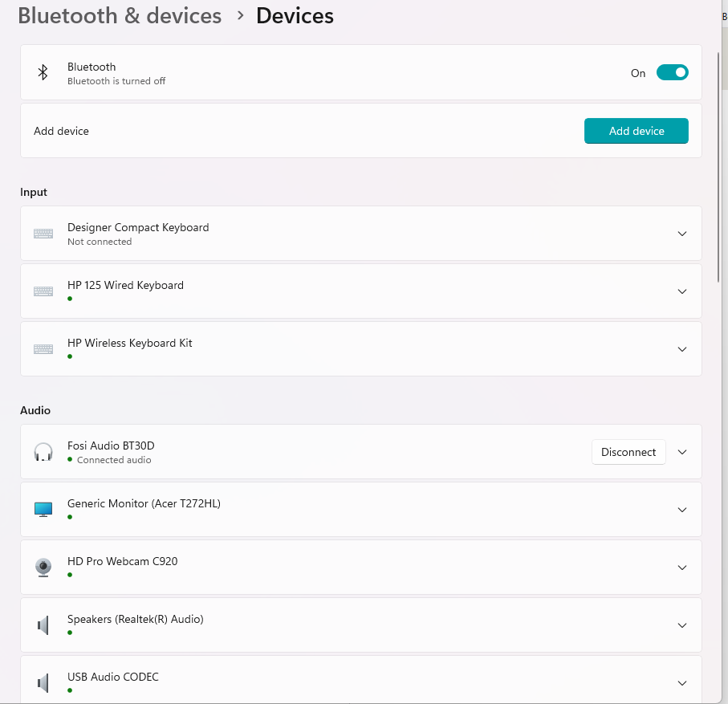This screenshot has height=704, width=728.
Task: Click 'Fosi Audio BT30D' device name
Action: (x=111, y=446)
